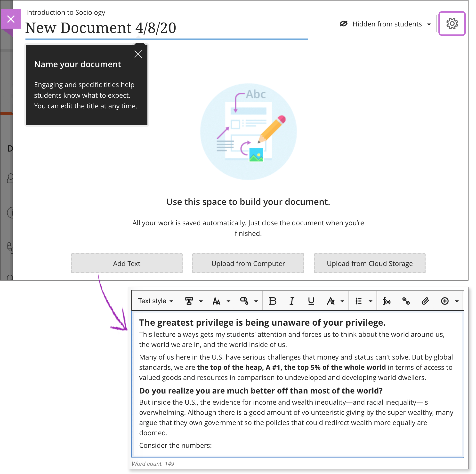Open clear formatting options
The height and width of the screenshot is (474, 476).
331,301
